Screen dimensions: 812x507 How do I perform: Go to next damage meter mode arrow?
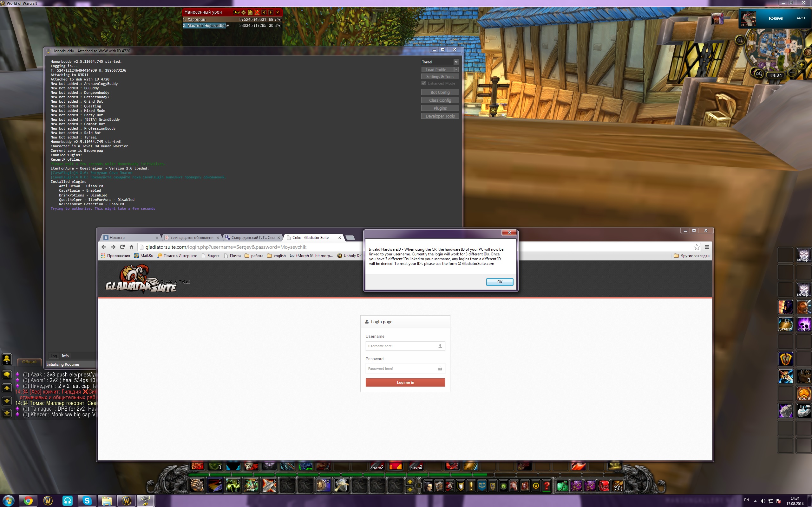point(271,12)
